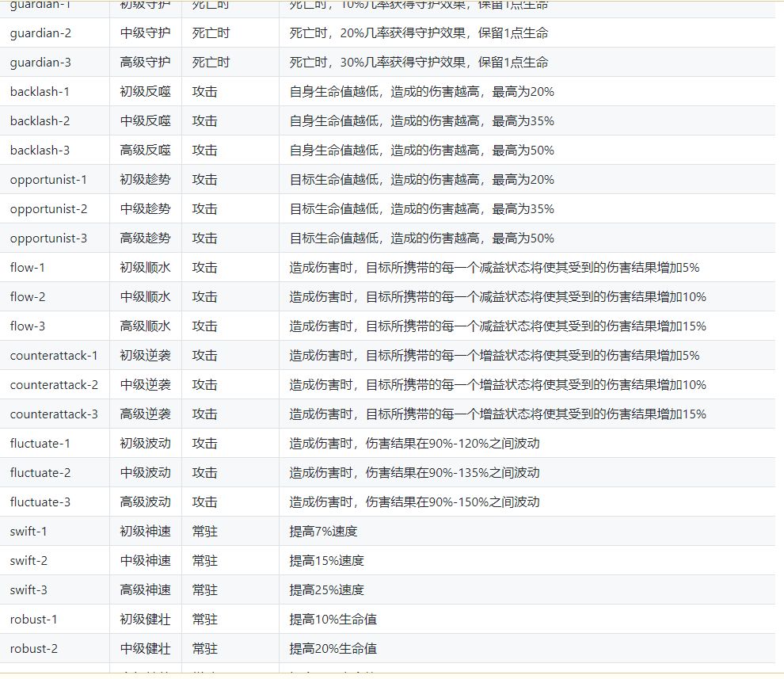The height and width of the screenshot is (679, 784).
Task: Click the flow-1 identifier
Action: click(28, 268)
